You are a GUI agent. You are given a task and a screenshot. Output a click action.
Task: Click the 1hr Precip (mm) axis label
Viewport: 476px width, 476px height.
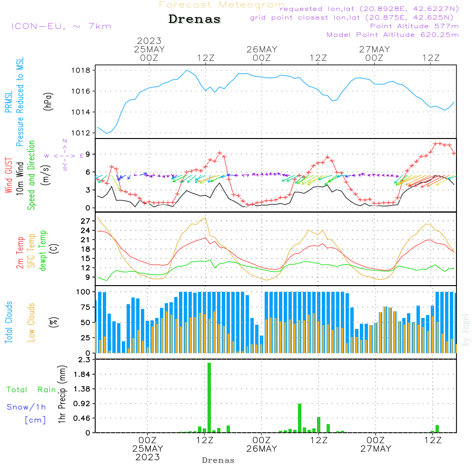(62, 394)
